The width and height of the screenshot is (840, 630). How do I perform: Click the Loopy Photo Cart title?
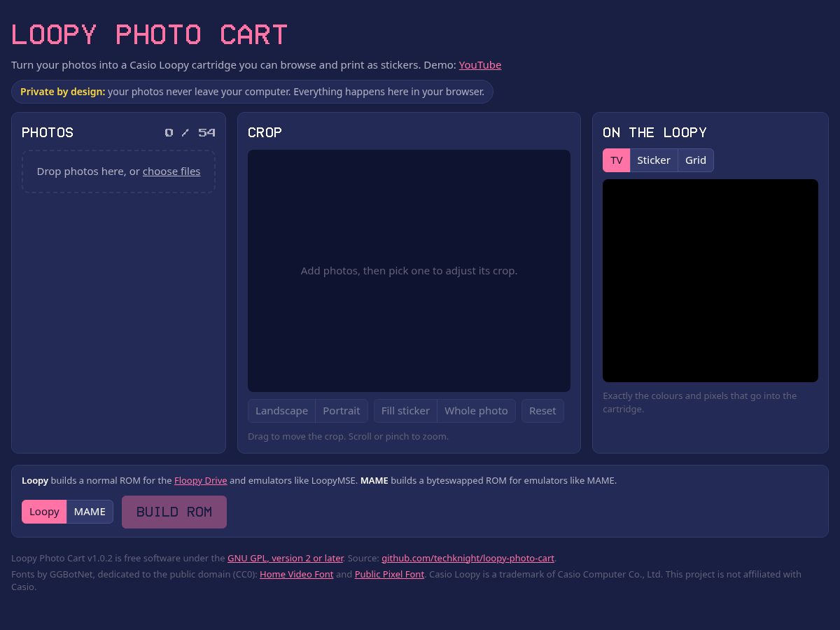tap(150, 34)
